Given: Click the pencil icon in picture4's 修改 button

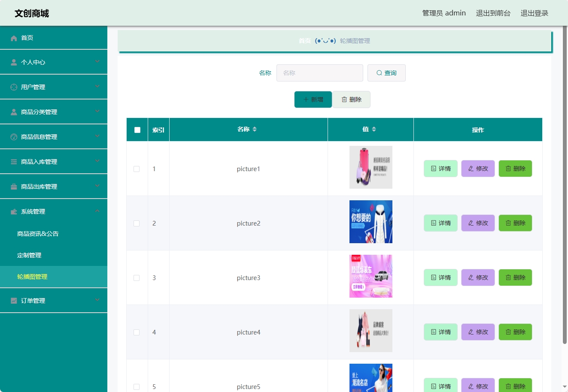Looking at the screenshot, I should pos(471,332).
